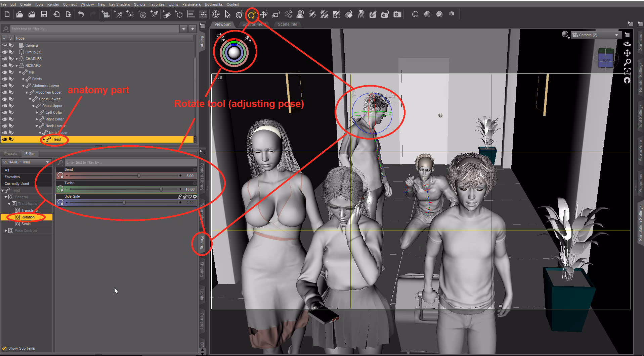Toggle the Show Sub Items checkbox

coord(4,348)
